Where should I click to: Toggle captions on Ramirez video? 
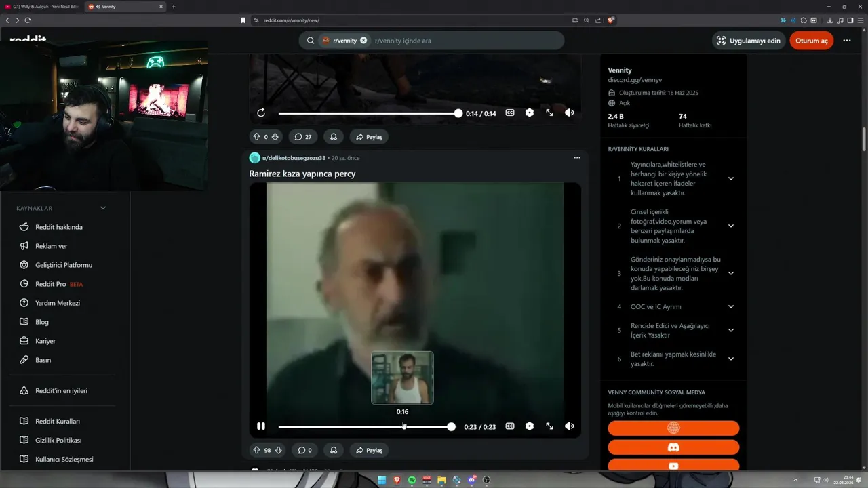click(x=510, y=426)
